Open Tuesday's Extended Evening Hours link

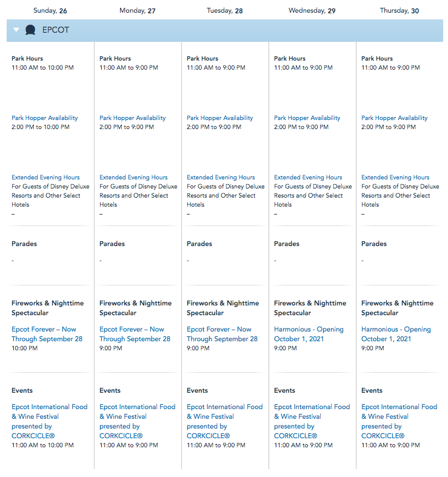[x=221, y=178]
